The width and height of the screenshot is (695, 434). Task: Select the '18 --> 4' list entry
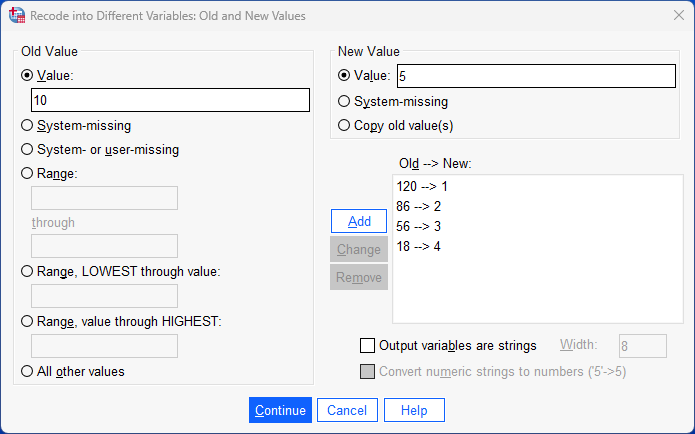[x=419, y=246]
